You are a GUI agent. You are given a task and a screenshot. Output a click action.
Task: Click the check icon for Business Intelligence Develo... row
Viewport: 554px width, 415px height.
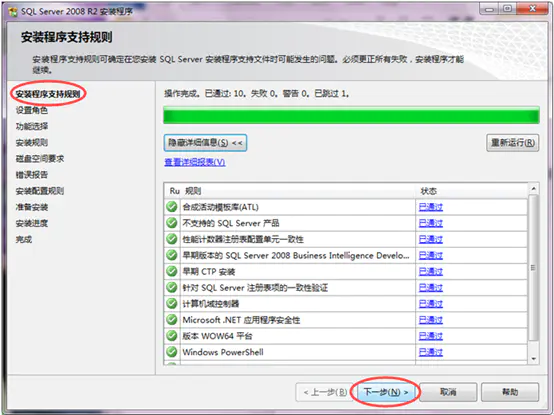point(172,255)
